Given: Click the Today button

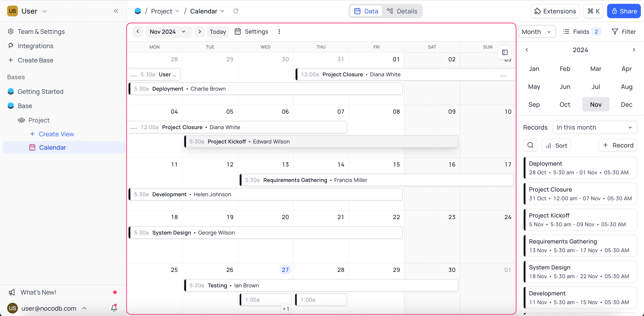Looking at the screenshot, I should 218,32.
